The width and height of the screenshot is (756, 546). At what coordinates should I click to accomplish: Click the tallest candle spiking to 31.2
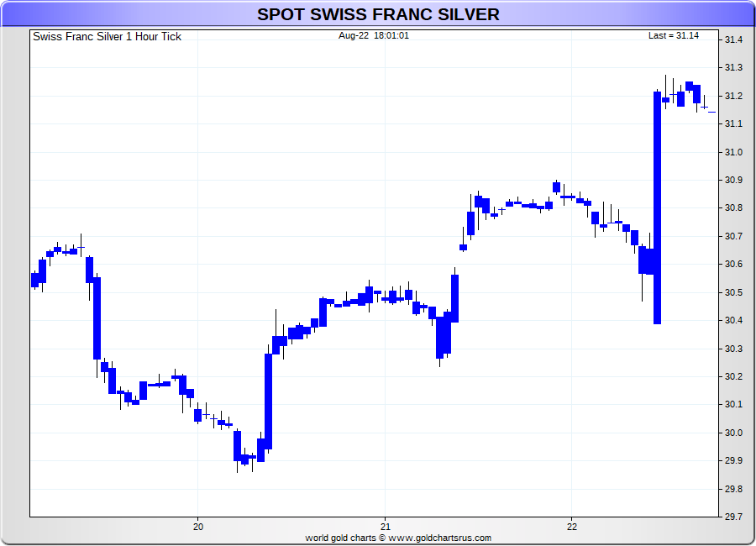(657, 207)
